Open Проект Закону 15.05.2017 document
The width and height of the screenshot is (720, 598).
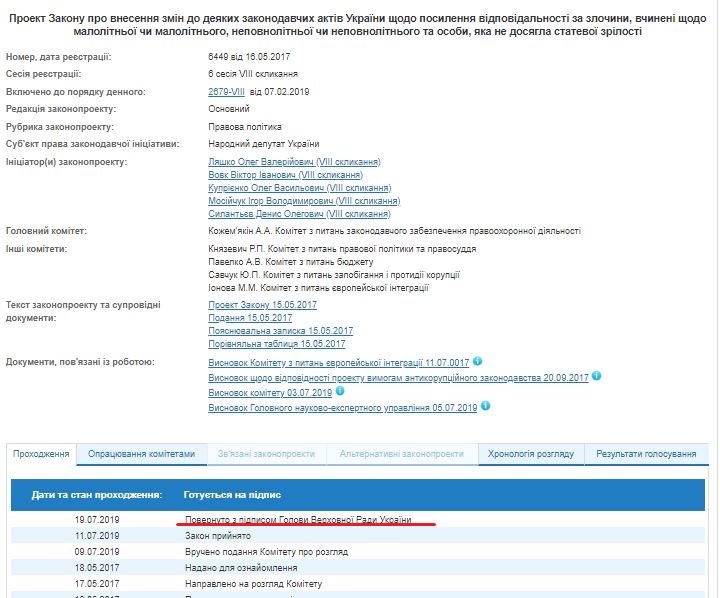point(262,305)
